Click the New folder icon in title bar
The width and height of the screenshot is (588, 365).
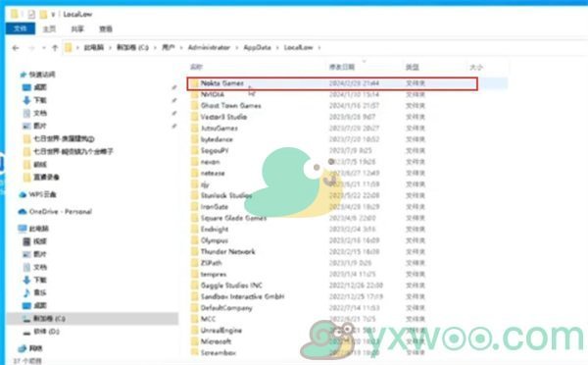click(x=43, y=15)
